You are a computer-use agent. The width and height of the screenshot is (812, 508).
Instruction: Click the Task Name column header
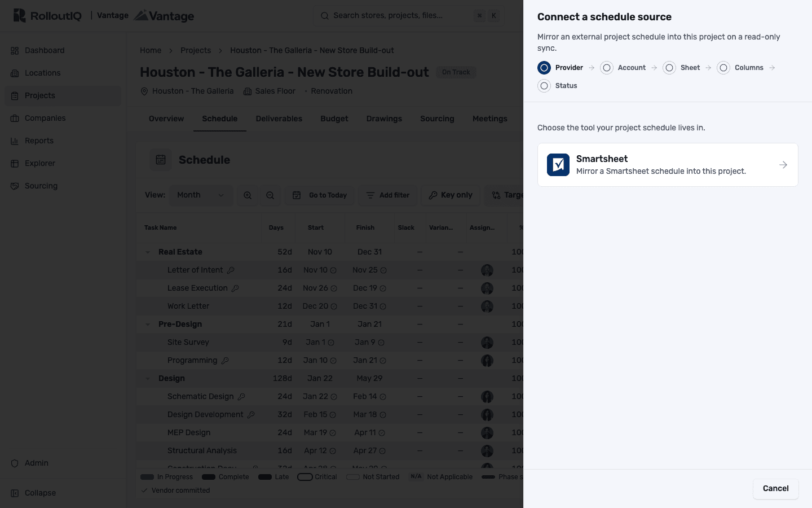(161, 227)
